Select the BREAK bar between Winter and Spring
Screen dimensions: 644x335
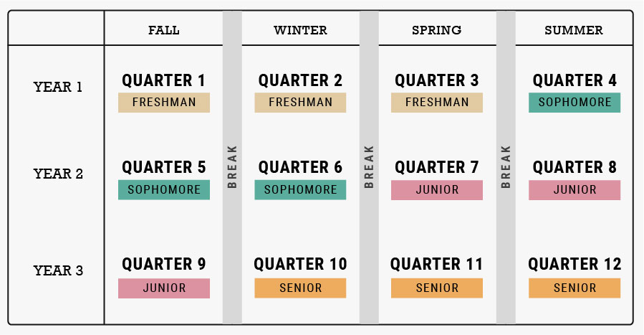point(369,167)
